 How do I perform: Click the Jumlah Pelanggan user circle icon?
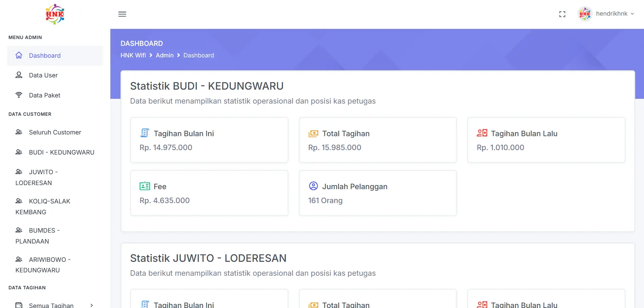313,186
